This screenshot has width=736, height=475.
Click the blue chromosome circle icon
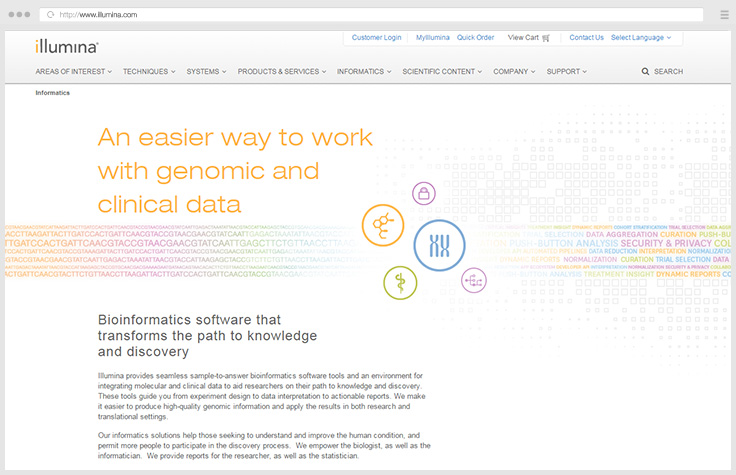coord(439,245)
